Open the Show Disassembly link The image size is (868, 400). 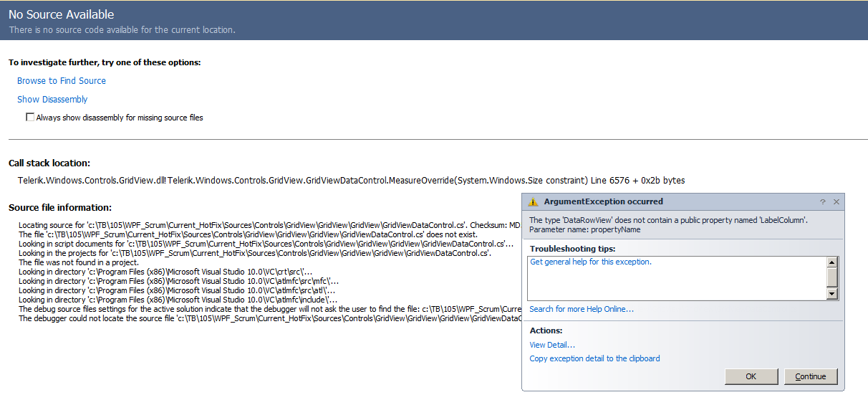click(x=52, y=100)
